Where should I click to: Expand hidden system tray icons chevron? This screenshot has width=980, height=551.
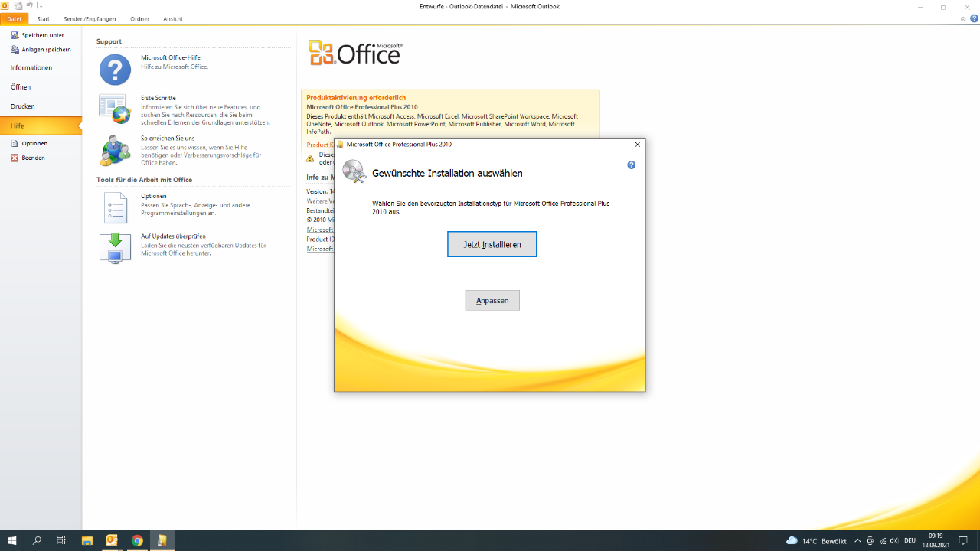[x=857, y=541]
